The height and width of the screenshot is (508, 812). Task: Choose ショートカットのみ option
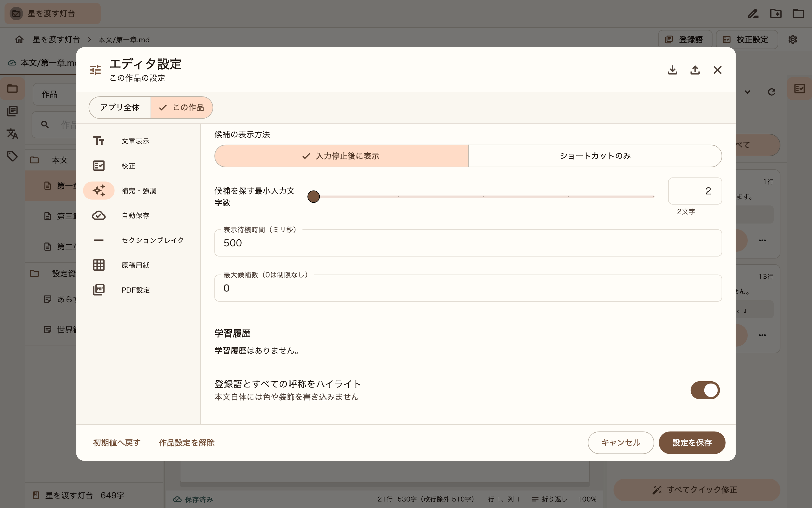(595, 156)
